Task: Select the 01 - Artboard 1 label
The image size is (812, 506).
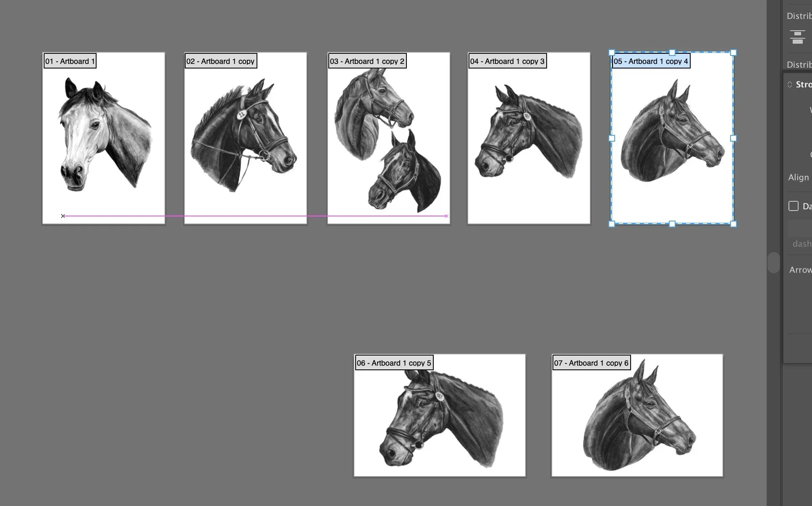Action: 70,61
